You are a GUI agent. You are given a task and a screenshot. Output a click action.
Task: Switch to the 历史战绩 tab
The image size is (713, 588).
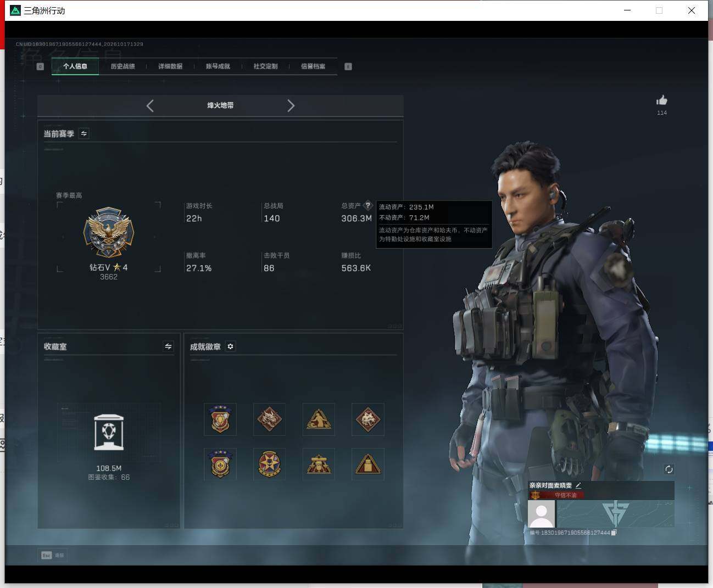[122, 66]
